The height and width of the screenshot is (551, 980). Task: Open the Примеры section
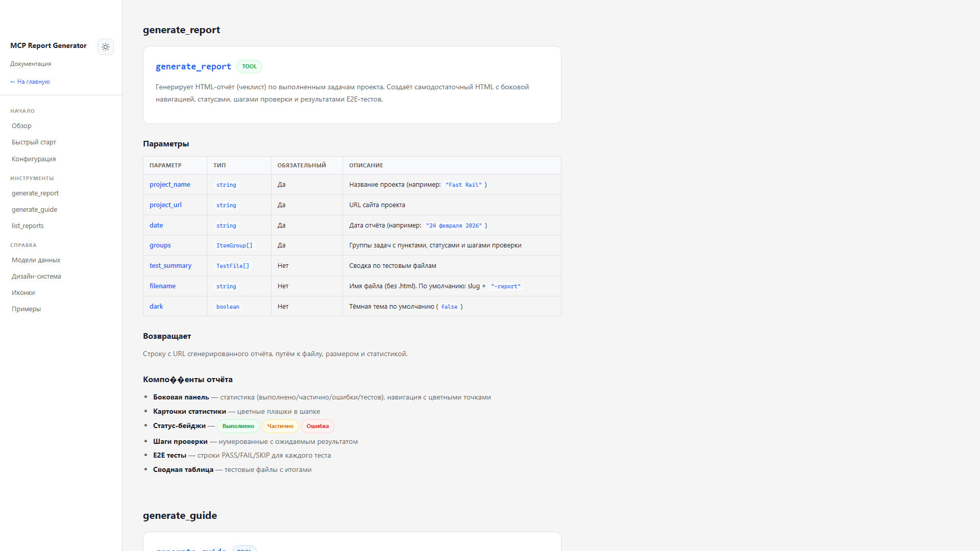coord(26,309)
